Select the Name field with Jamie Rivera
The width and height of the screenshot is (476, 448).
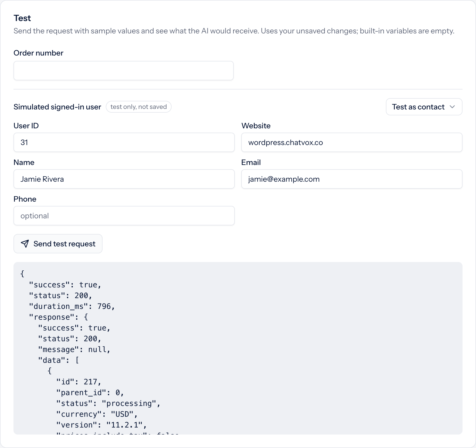124,179
